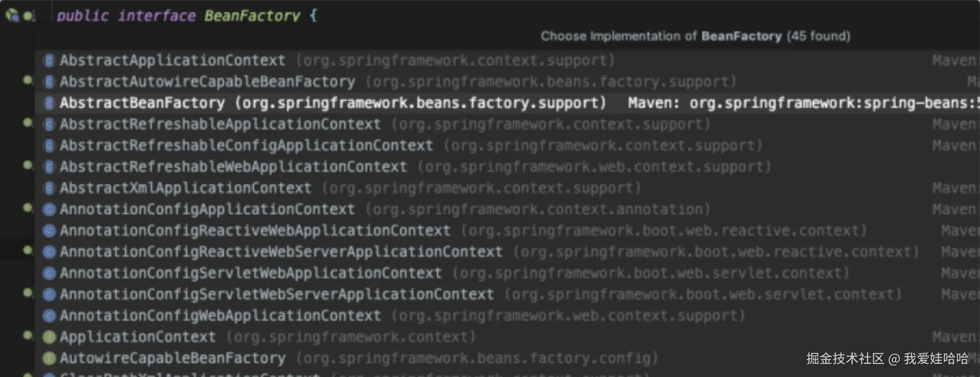Choose AbstractRefreshableApplicationContext from the list

[220, 124]
